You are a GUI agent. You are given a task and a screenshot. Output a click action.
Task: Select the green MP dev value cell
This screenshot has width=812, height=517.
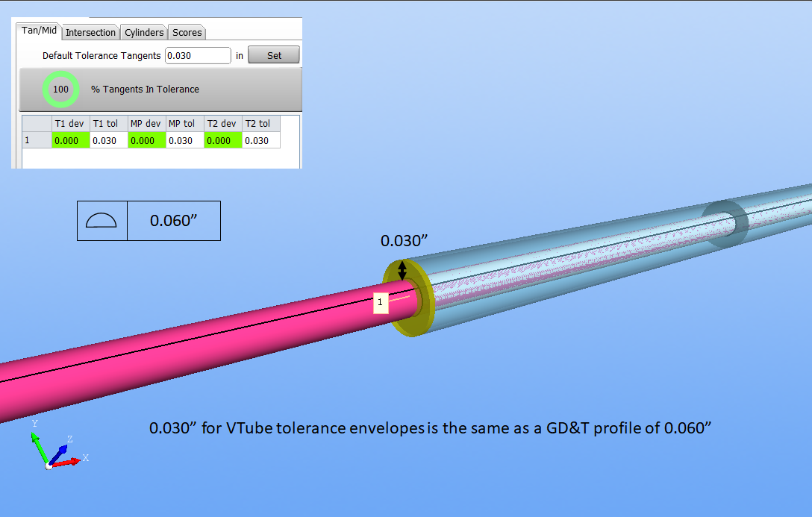146,140
